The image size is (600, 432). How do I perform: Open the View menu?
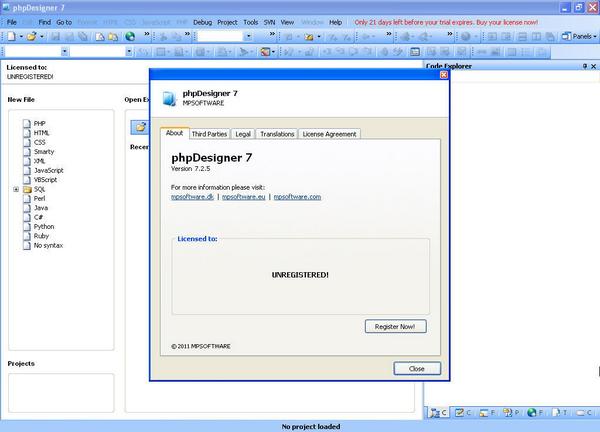click(287, 23)
